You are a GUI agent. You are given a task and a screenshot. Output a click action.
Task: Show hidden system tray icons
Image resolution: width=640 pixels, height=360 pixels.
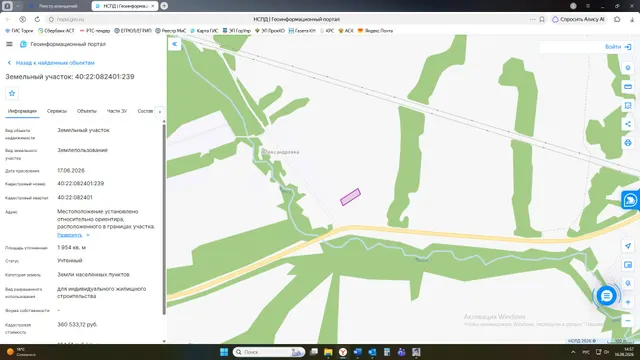coord(573,352)
